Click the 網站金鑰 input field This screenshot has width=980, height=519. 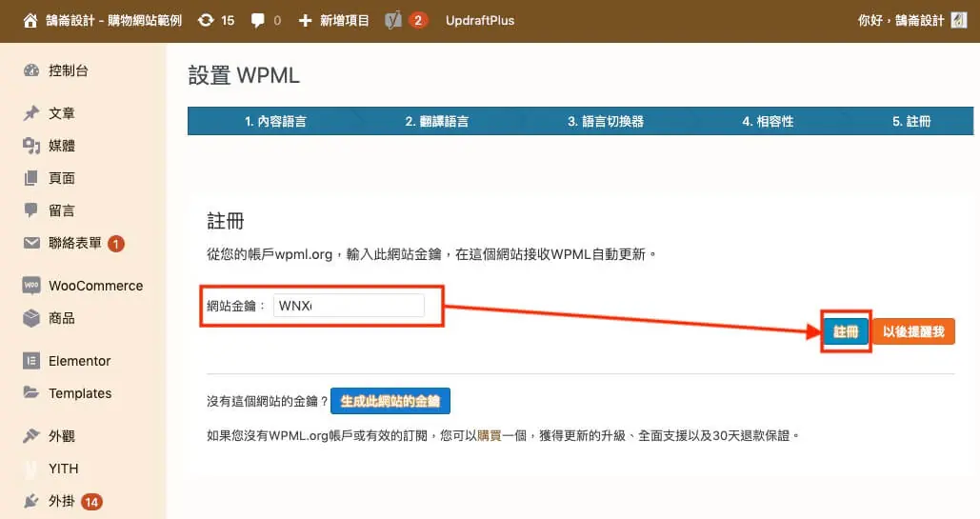coord(349,306)
